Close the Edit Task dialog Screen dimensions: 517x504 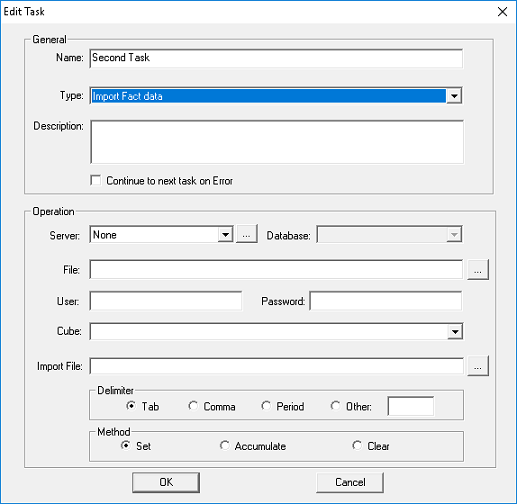pos(502,12)
